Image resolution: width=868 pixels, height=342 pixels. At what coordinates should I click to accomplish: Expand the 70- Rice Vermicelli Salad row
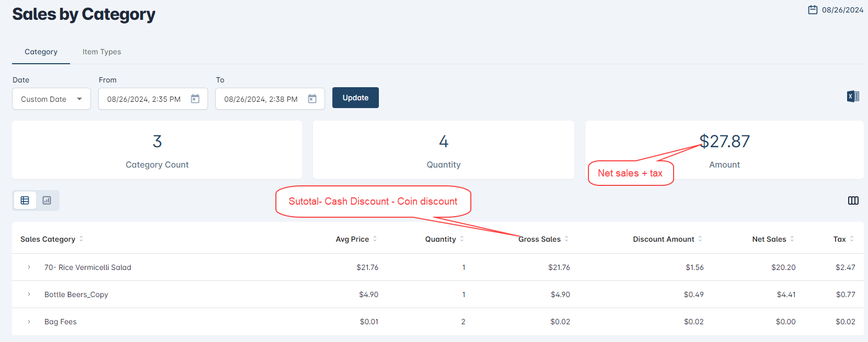point(29,267)
